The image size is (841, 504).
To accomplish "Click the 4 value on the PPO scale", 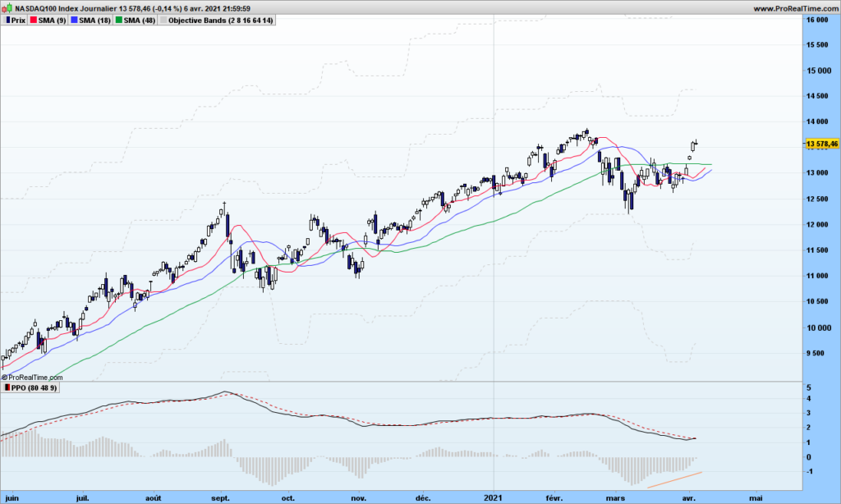I will tap(809, 399).
